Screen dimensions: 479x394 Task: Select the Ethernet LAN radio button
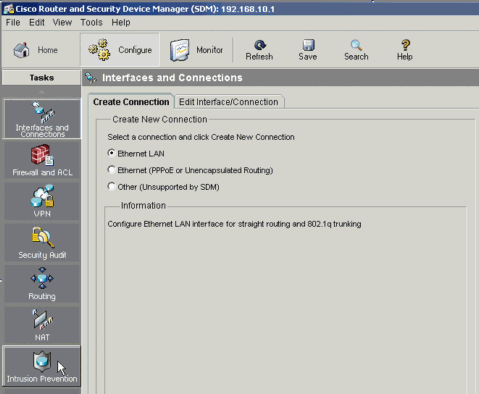111,153
